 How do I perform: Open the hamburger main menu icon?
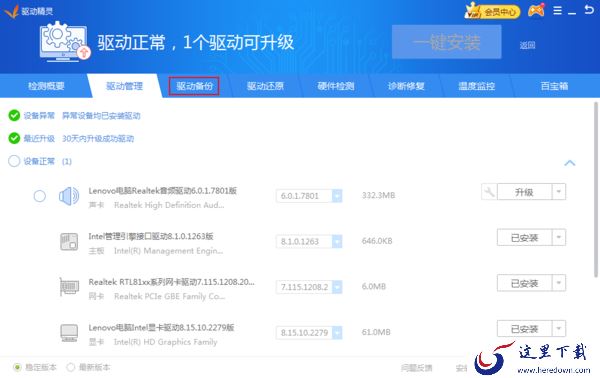click(x=558, y=11)
